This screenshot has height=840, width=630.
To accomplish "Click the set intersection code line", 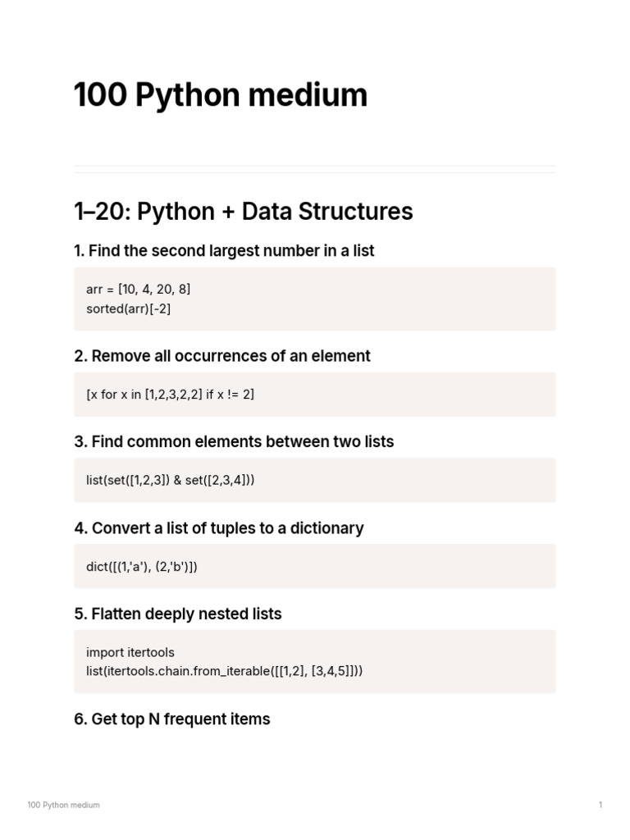I will pyautogui.click(x=170, y=480).
